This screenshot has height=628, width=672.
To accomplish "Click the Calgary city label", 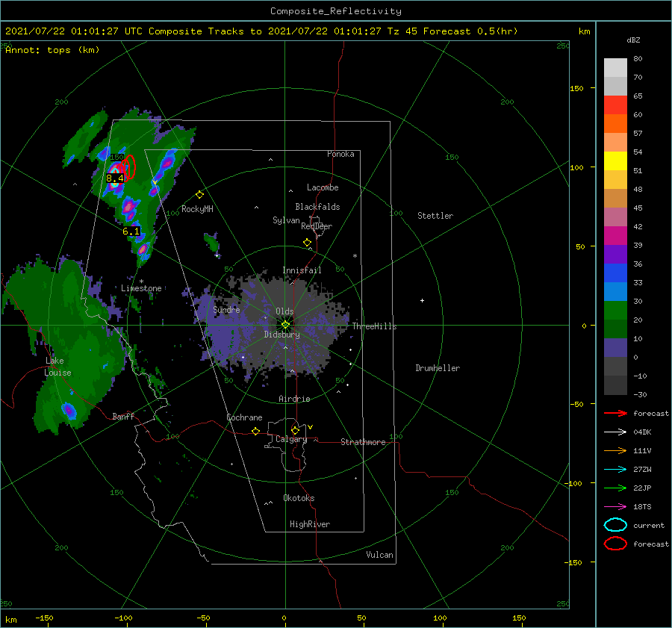I will click(x=291, y=439).
